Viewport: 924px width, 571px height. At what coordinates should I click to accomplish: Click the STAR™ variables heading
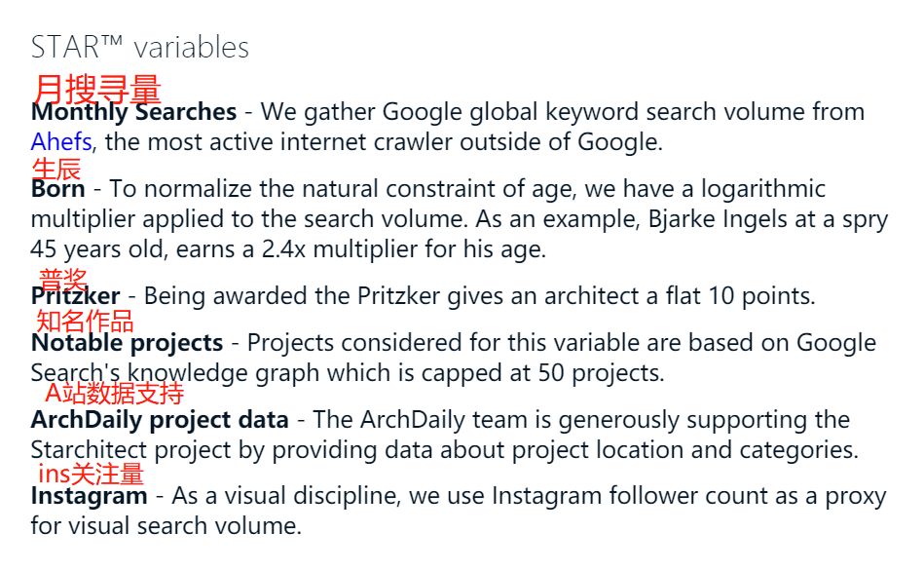point(139,48)
